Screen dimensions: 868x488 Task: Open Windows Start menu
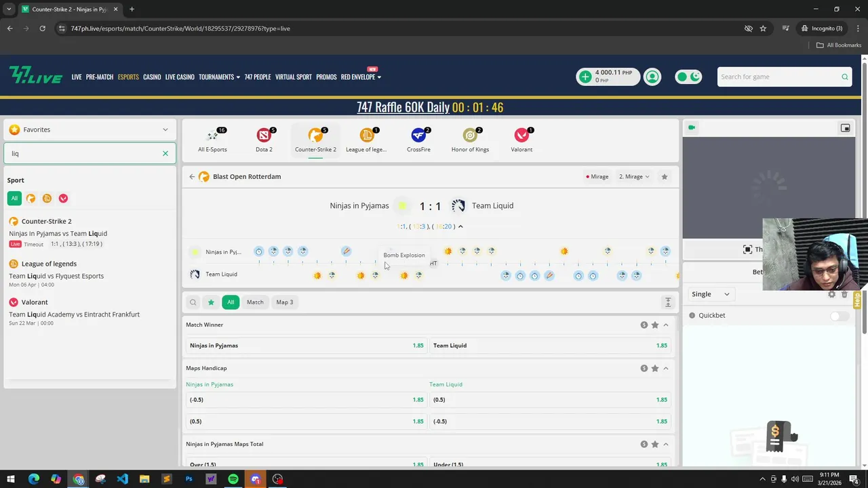point(11,479)
